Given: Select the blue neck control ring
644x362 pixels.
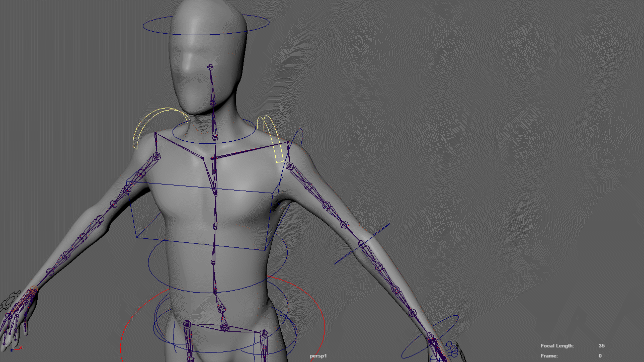Looking at the screenshot, I should 214,132.
